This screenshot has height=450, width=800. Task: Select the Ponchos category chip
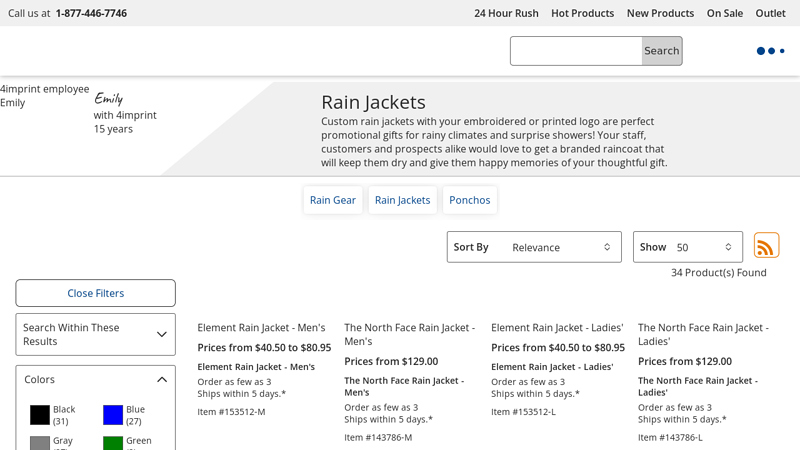(469, 200)
